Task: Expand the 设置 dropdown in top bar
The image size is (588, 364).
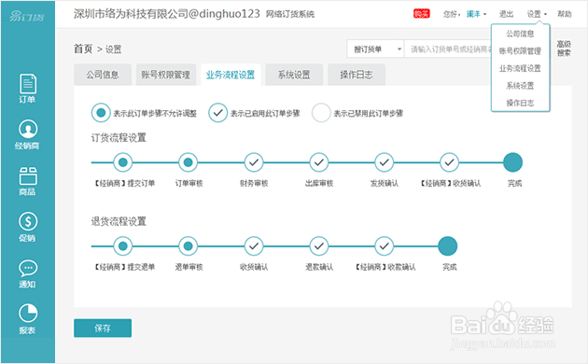Action: pyautogui.click(x=537, y=14)
